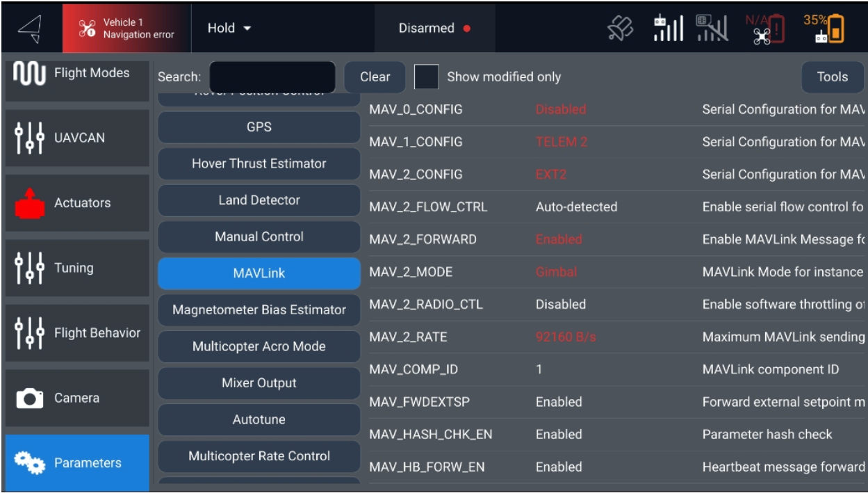Switch to the UAVCAN tab
The height and width of the screenshot is (493, 868).
76,138
